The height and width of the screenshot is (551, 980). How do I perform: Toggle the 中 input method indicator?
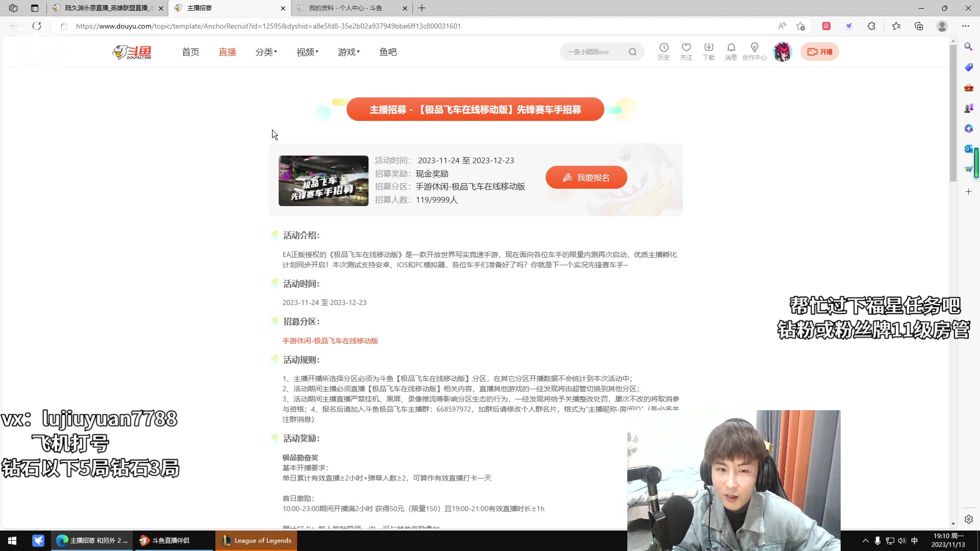coord(914,541)
